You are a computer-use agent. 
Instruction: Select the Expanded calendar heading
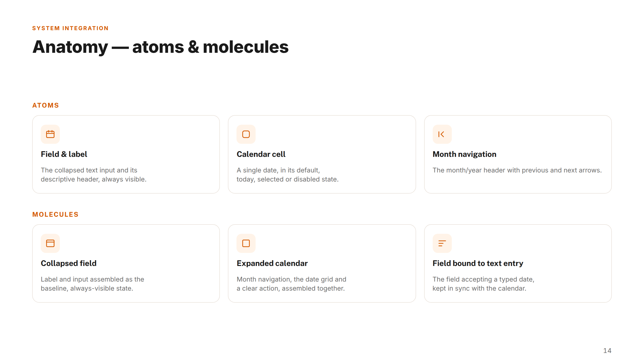pos(272,263)
